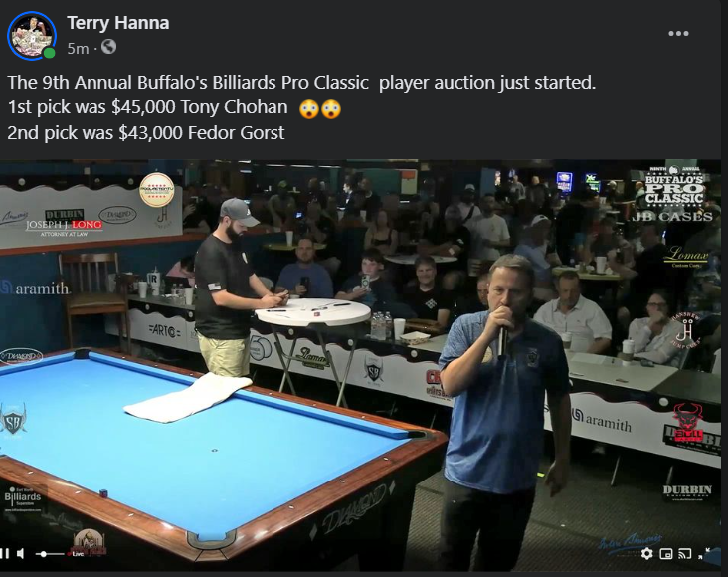Click the Buffalo's Pro Classic logo

tap(674, 186)
